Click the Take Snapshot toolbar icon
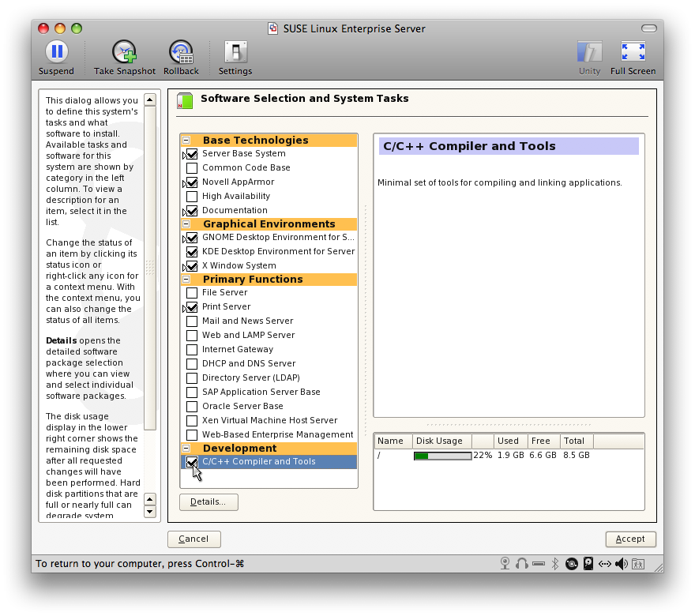Image resolution: width=695 pixels, height=616 pixels. click(x=124, y=52)
